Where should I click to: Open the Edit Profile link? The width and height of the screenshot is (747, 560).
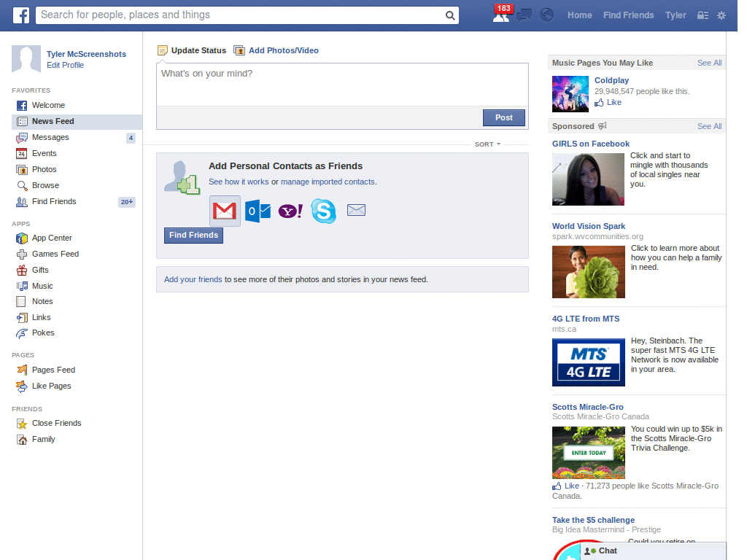tap(65, 65)
